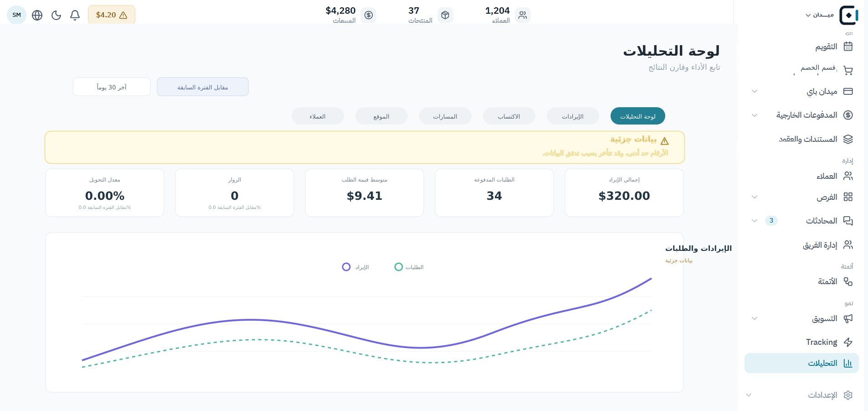Image resolution: width=868 pixels, height=411 pixels.
Task: Expand the ميدان باي chevron
Action: click(755, 91)
